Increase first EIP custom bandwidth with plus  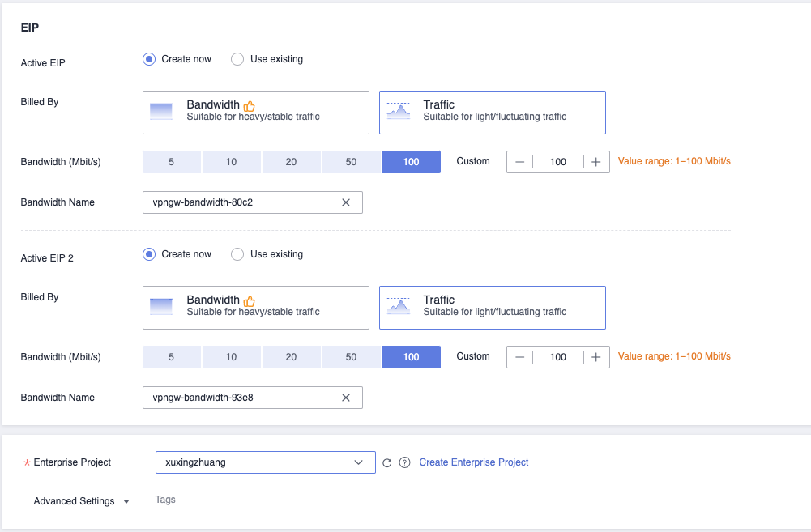[596, 162]
